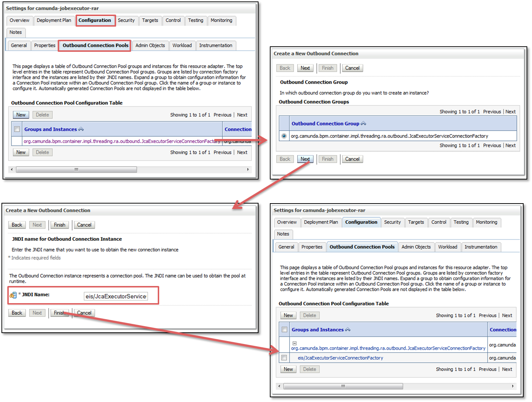Open Testing tab in lower Settings panel
Screen dimensions: 532x402
pyautogui.click(x=461, y=222)
